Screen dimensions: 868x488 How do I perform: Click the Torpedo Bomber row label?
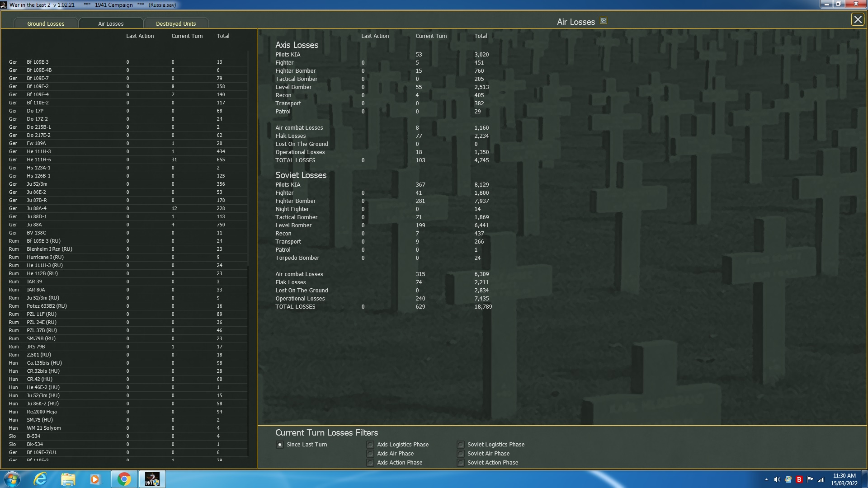point(297,258)
